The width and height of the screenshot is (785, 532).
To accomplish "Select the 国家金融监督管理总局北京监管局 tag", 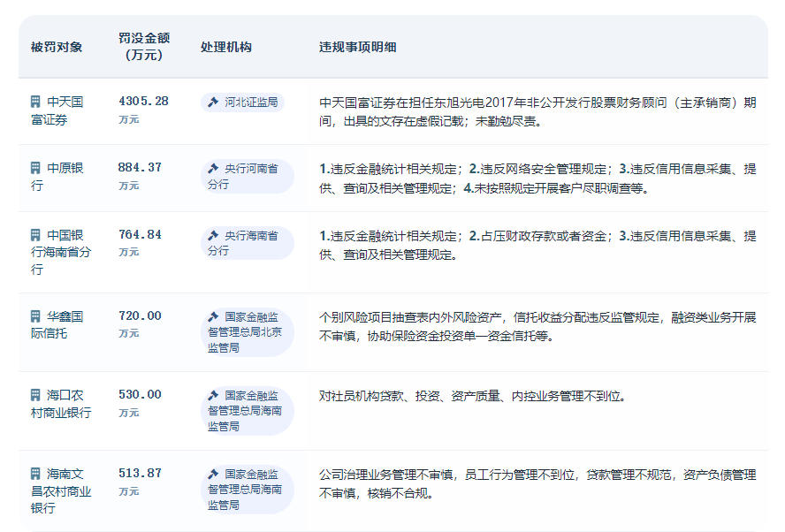I will [248, 331].
